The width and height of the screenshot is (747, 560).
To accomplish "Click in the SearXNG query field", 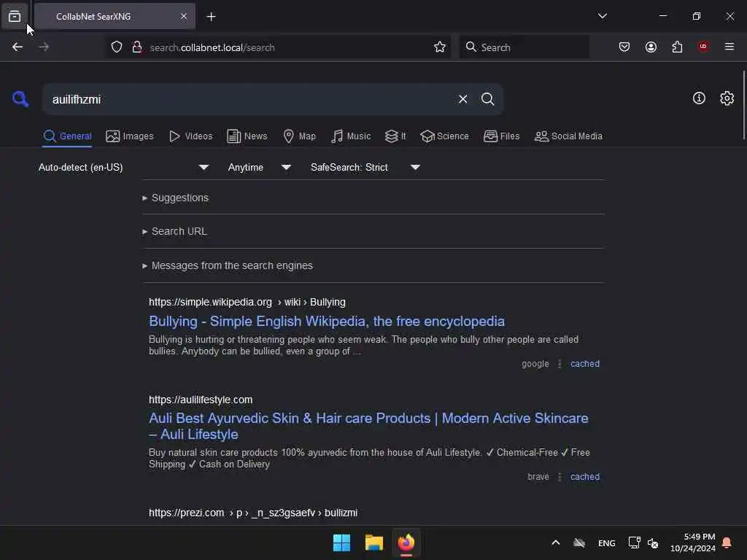I will point(249,99).
